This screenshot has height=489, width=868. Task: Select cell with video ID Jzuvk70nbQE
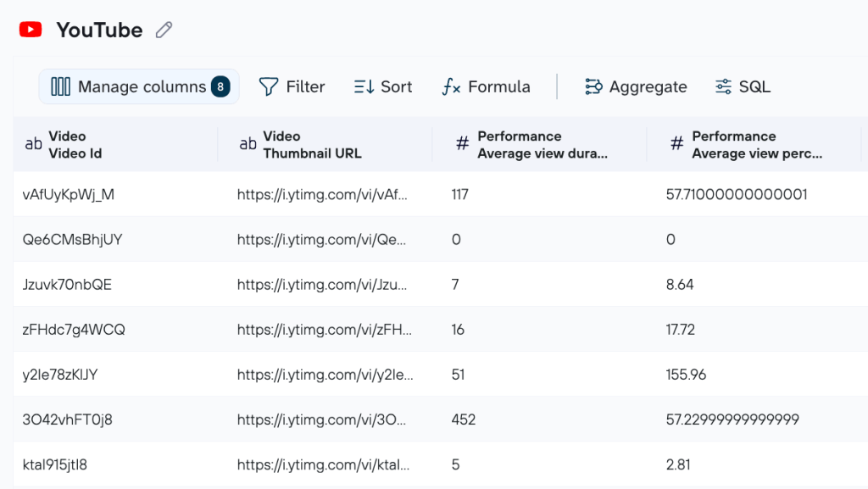click(x=115, y=284)
